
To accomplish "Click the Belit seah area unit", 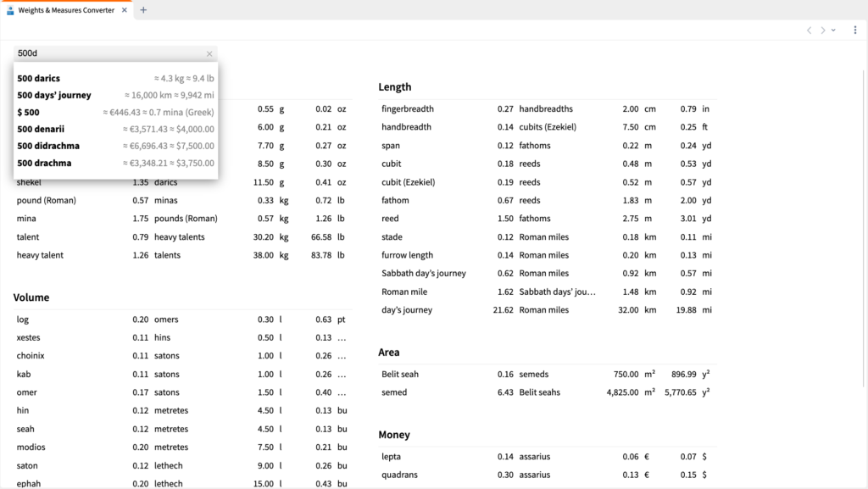I will coord(400,375).
